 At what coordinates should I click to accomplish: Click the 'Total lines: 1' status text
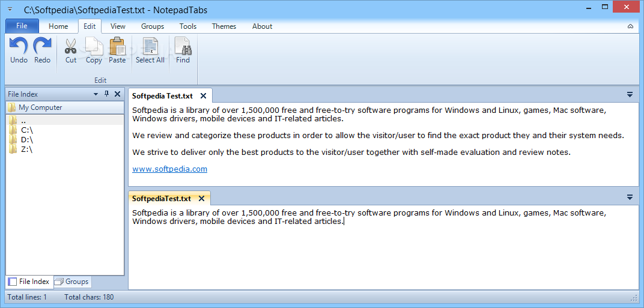pyautogui.click(x=27, y=297)
